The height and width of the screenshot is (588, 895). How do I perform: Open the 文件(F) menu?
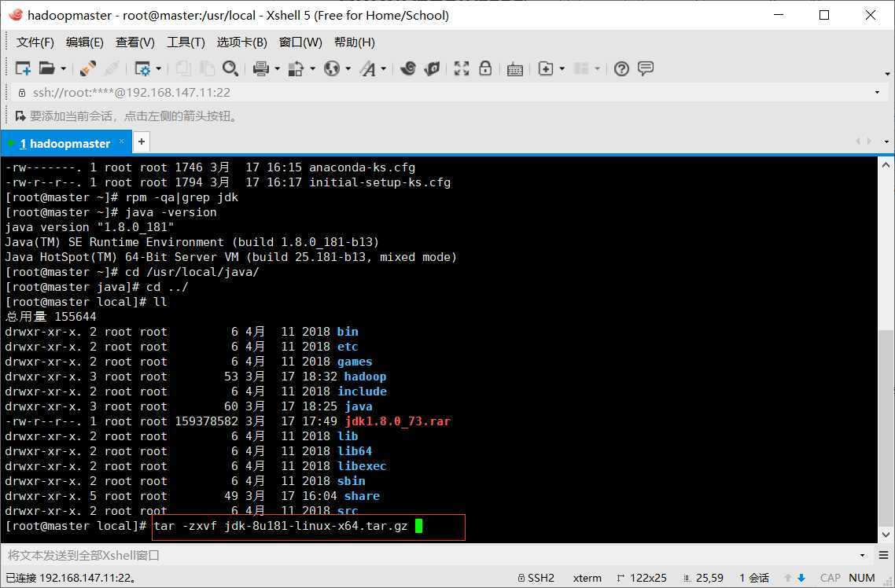click(35, 42)
